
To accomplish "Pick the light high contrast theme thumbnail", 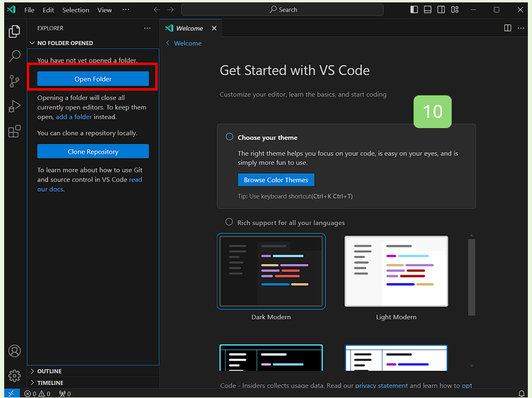I will pos(396,357).
